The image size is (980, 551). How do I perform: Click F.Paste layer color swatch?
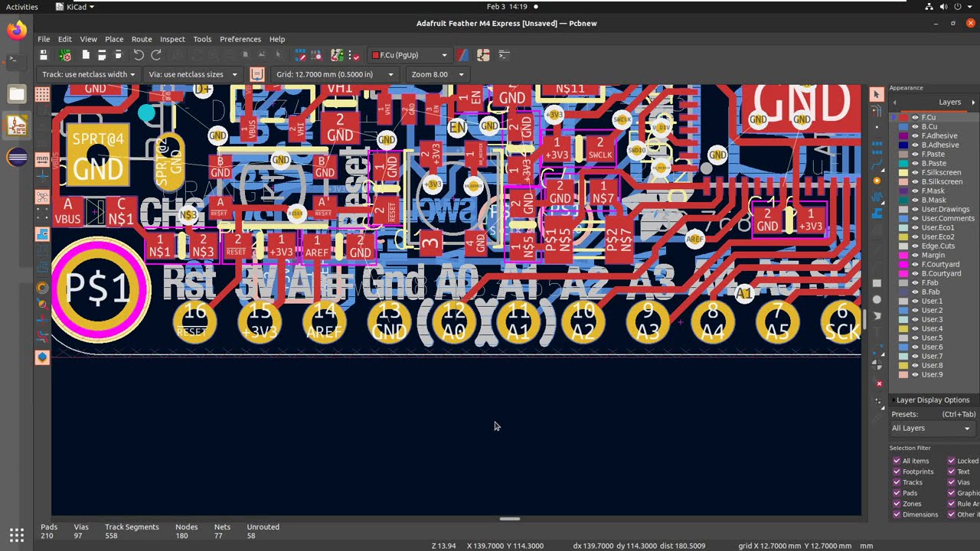903,154
